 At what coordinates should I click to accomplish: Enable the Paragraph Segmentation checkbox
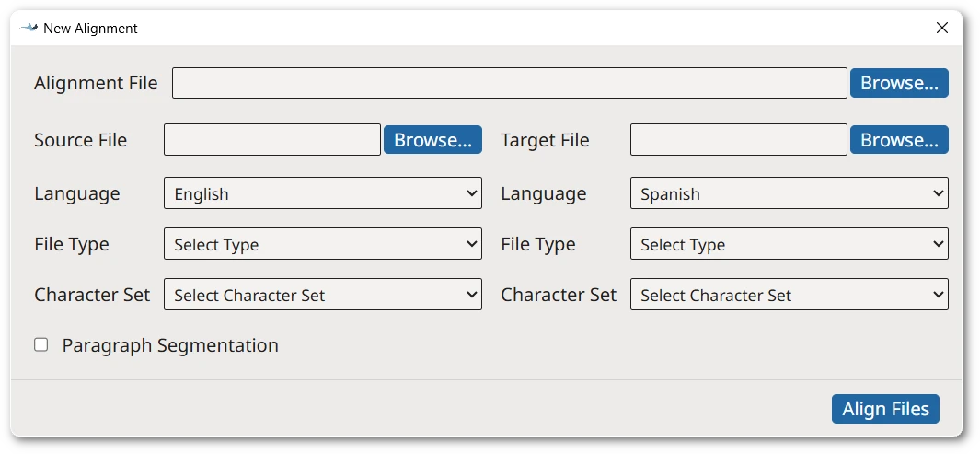click(41, 344)
